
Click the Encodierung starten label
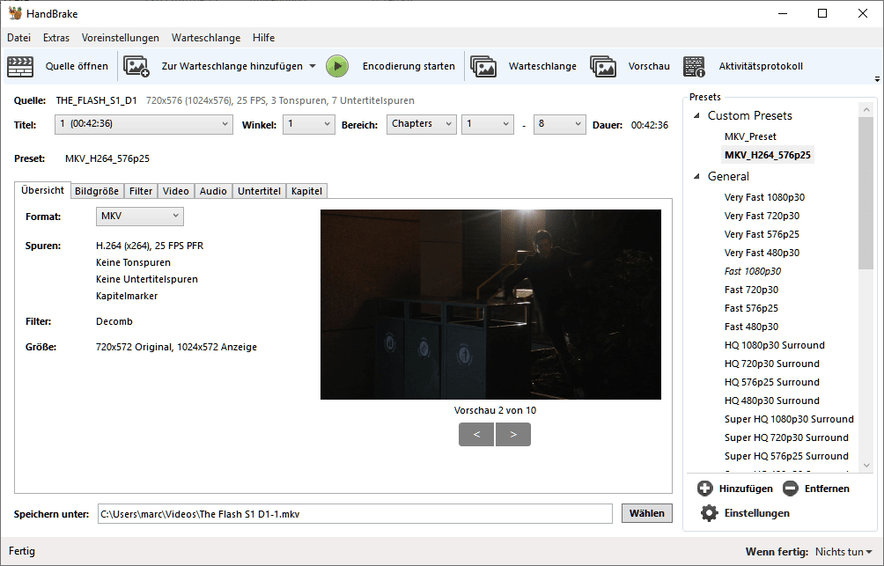409,66
